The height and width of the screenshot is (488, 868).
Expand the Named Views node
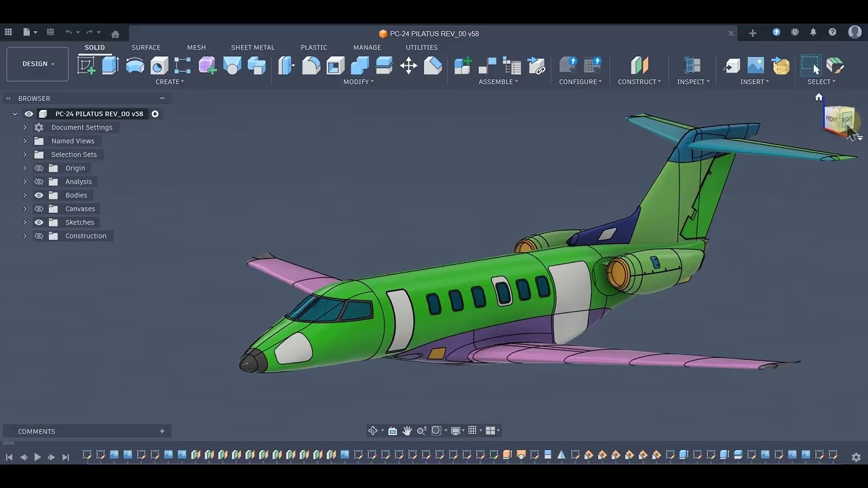tap(25, 141)
